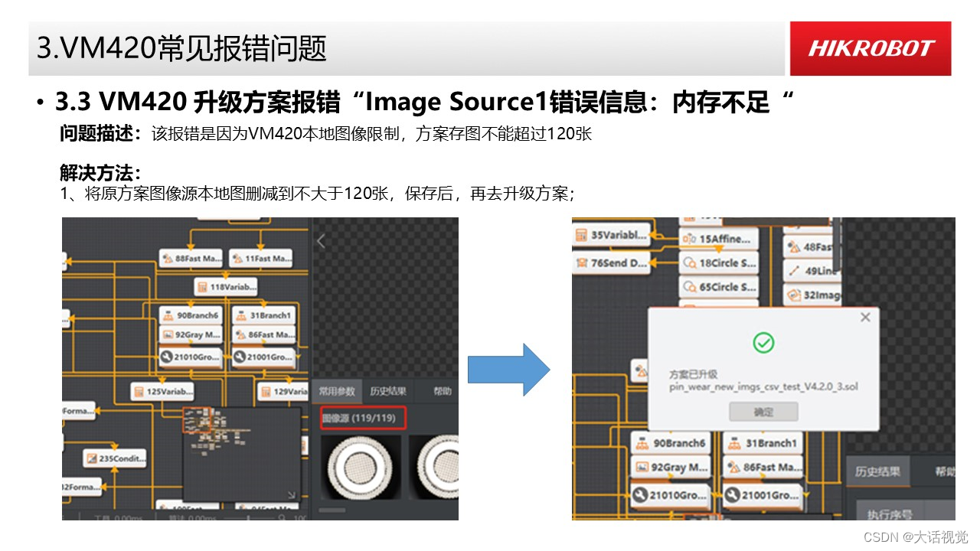Click the 65Circle S... node
This screenshot has height=551, width=980.
click(719, 288)
